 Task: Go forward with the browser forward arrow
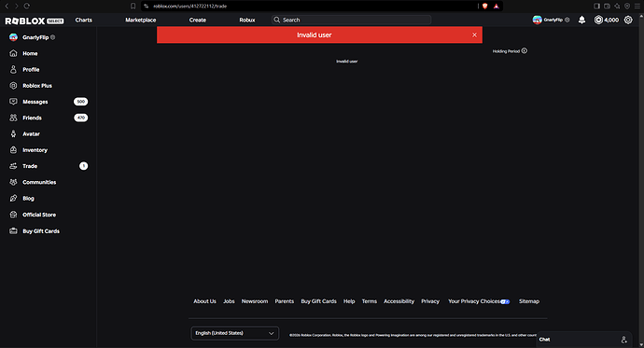coord(17,7)
